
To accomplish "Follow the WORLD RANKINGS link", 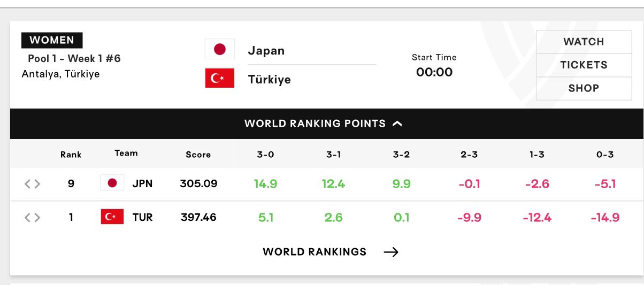I will tap(315, 252).
